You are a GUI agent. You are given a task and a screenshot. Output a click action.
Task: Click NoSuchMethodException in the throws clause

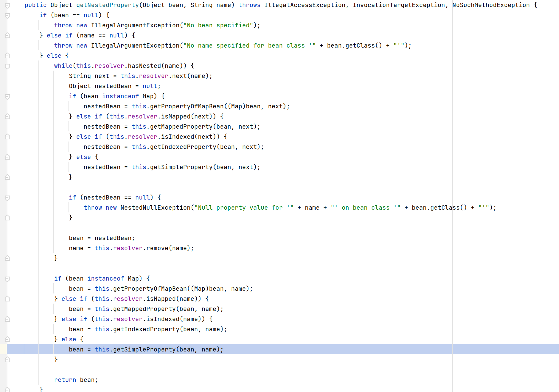point(491,5)
